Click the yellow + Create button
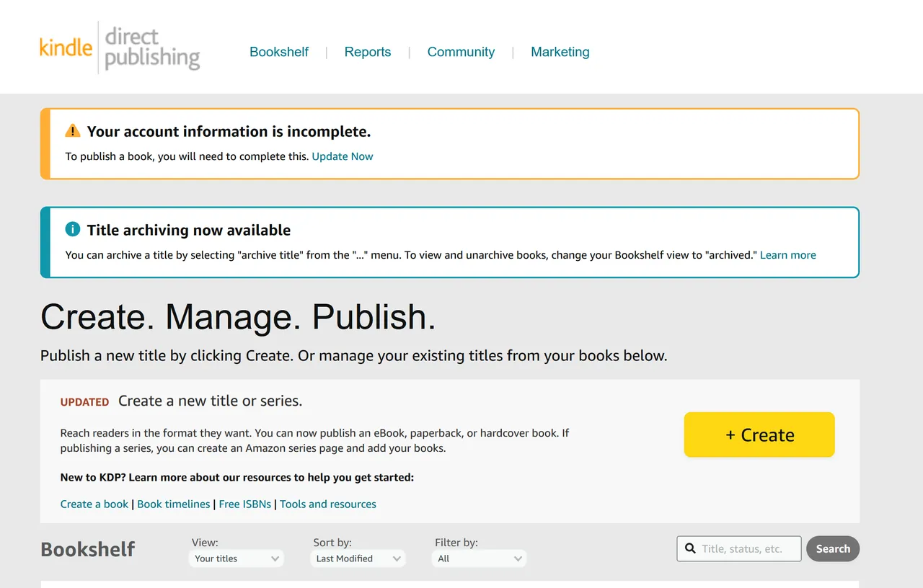 click(759, 435)
